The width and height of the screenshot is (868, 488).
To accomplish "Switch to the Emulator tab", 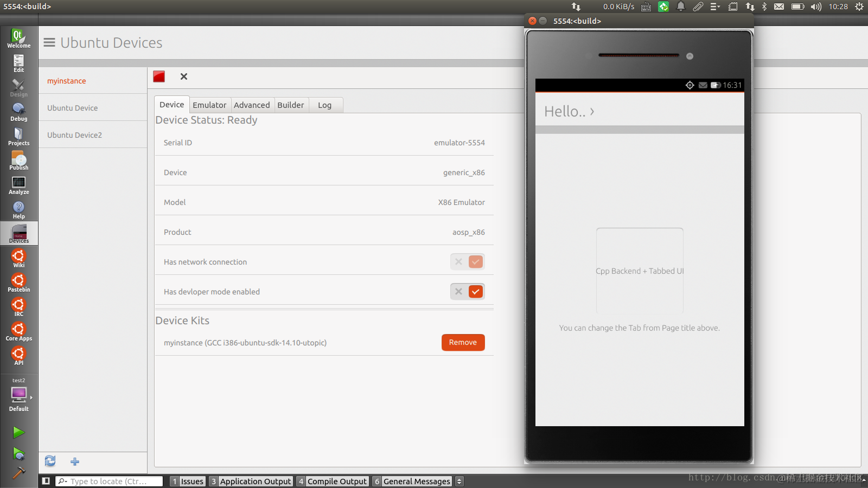I will tap(209, 105).
